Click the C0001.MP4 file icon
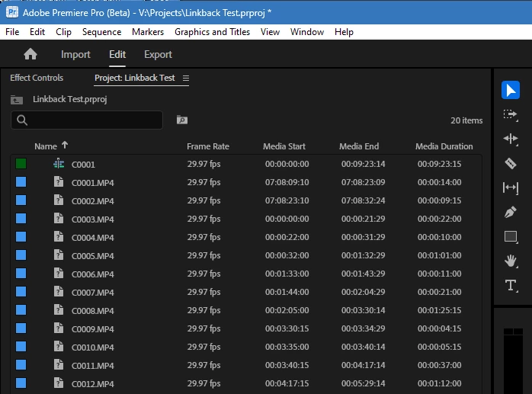 tap(59, 182)
